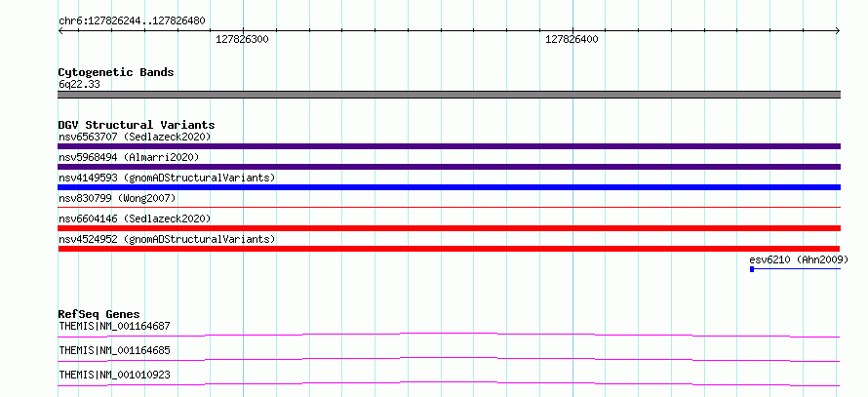Click the magenta line of THEMIS|NM_001164687
This screenshot has height=397, width=868.
click(449, 335)
